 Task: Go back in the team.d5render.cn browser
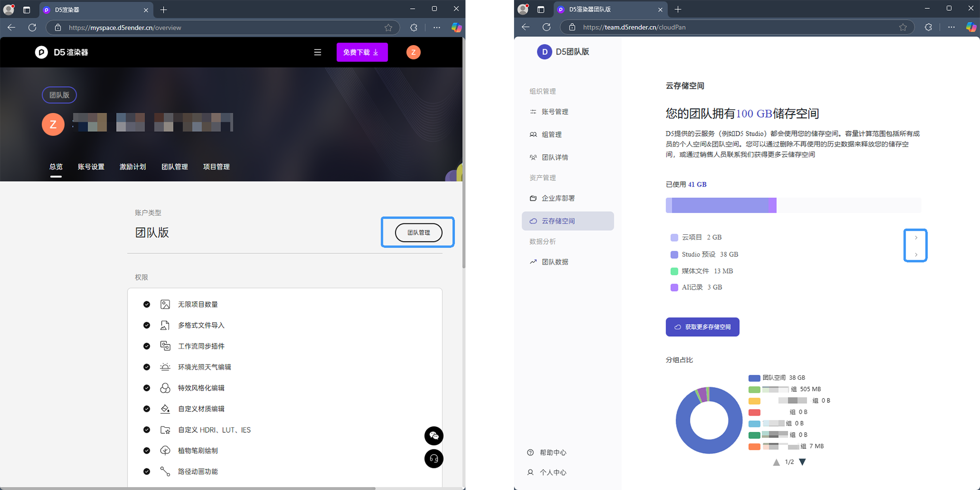[525, 27]
